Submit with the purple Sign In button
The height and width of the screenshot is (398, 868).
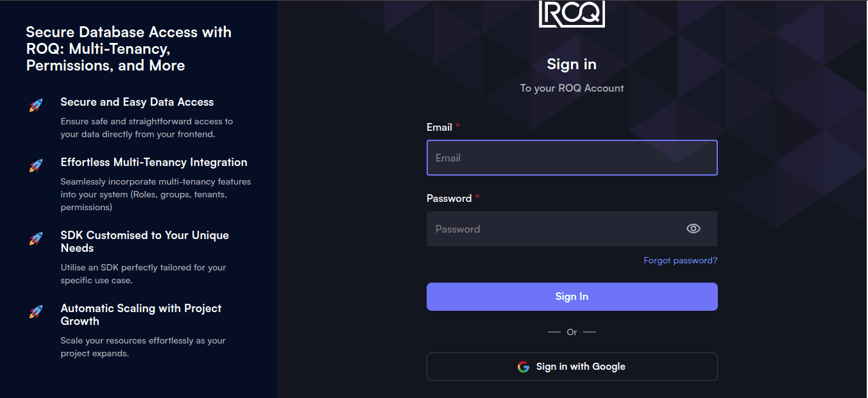click(x=572, y=297)
